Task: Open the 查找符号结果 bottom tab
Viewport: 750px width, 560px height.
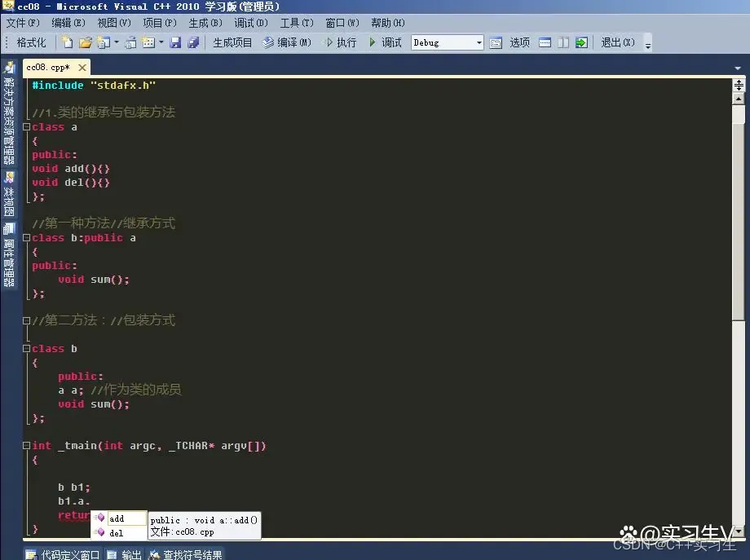Action: (186, 555)
